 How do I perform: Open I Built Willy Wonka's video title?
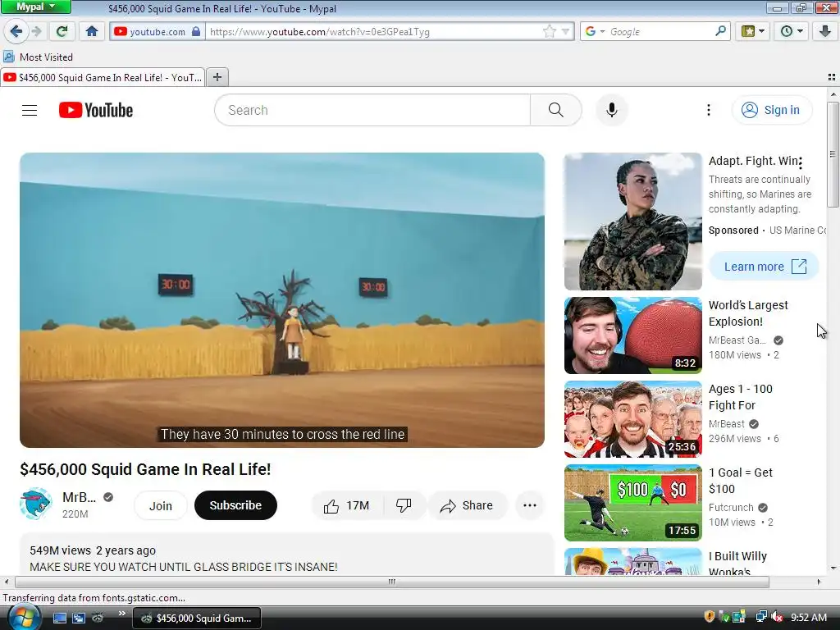737,564
